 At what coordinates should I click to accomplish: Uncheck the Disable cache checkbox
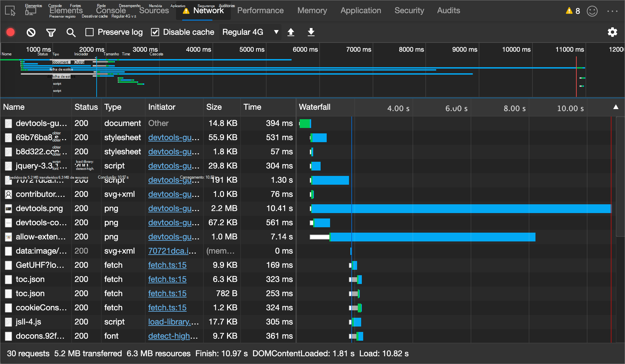(x=155, y=32)
